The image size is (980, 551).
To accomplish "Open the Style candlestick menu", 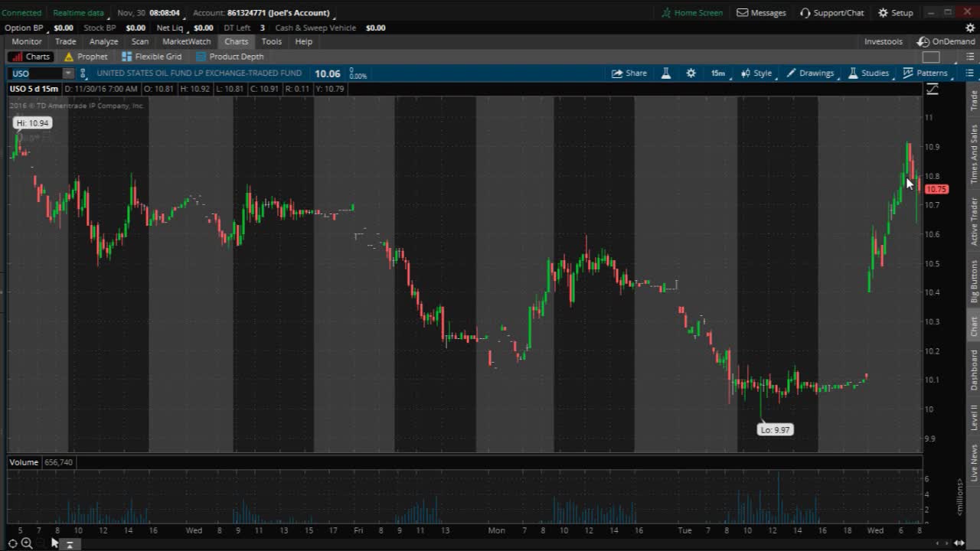I will tap(756, 73).
